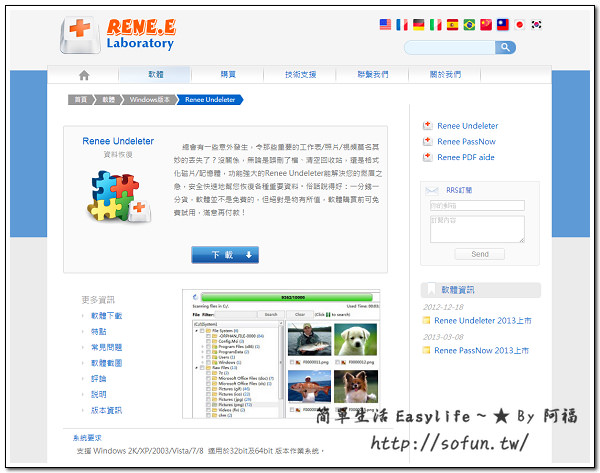The image size is (600, 473).
Task: Click the icon beside Renee PassNow sidebar link
Action: (427, 141)
